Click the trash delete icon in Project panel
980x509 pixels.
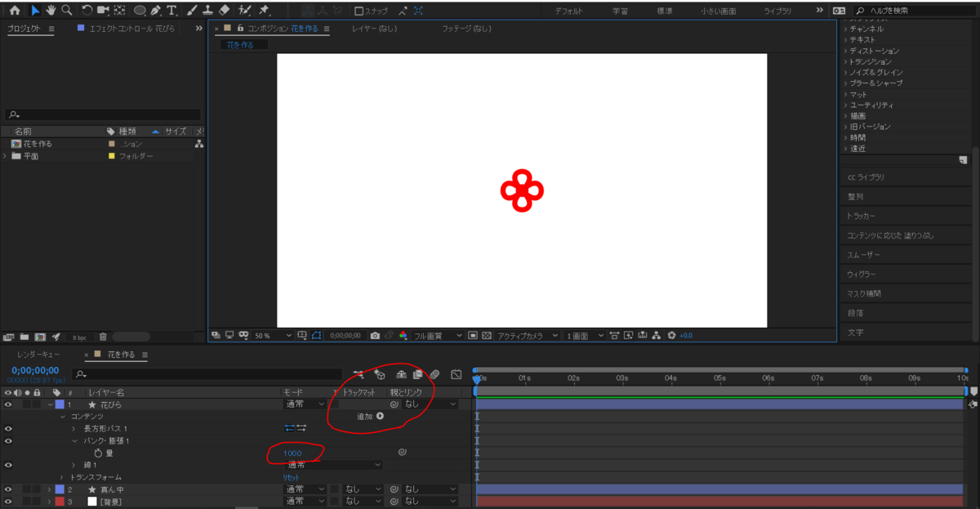(x=103, y=337)
